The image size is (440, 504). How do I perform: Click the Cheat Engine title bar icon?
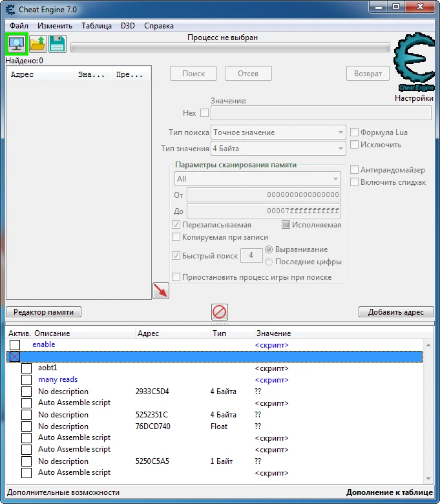point(10,10)
